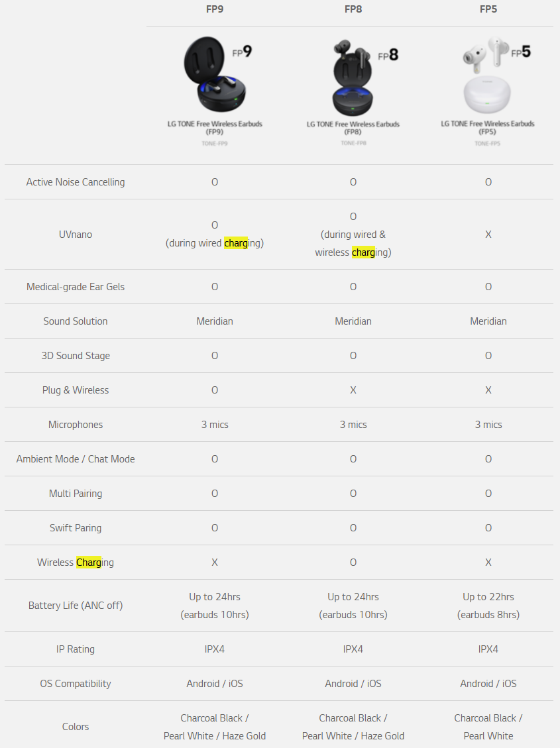Screen dimensions: 560x748
Task: Click the Active Noise Cancelling row label
Action: (x=76, y=182)
